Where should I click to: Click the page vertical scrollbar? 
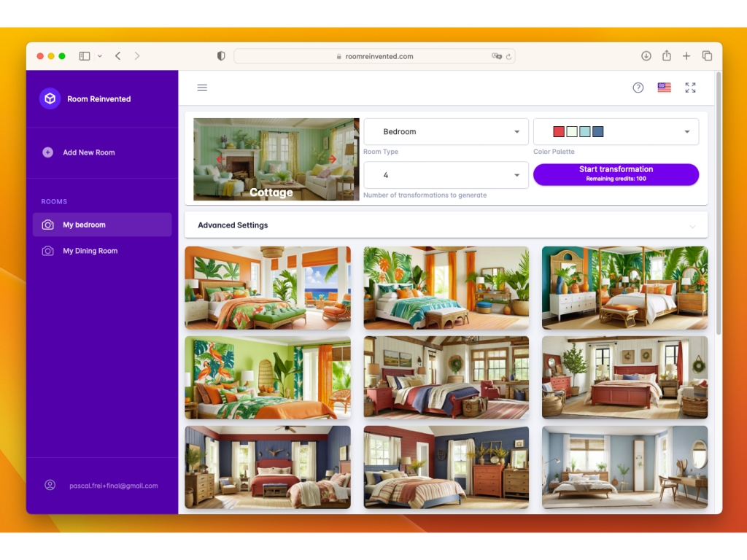coord(719,203)
